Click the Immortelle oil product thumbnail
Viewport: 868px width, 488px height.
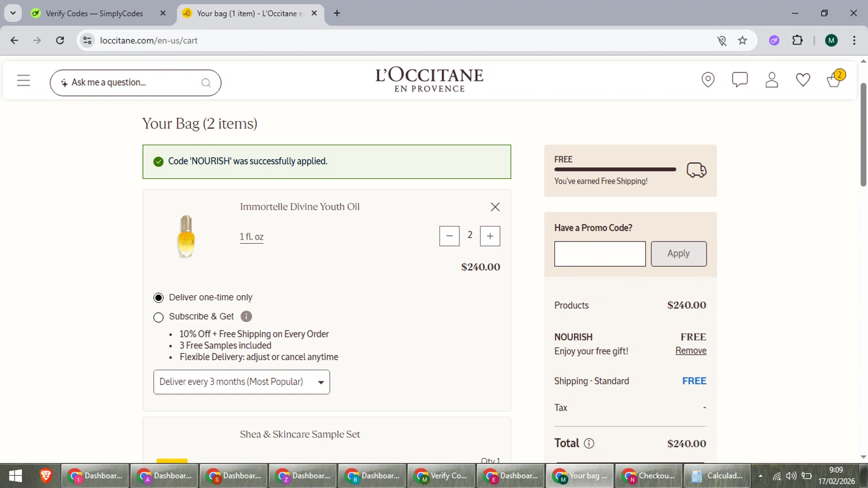pos(186,236)
